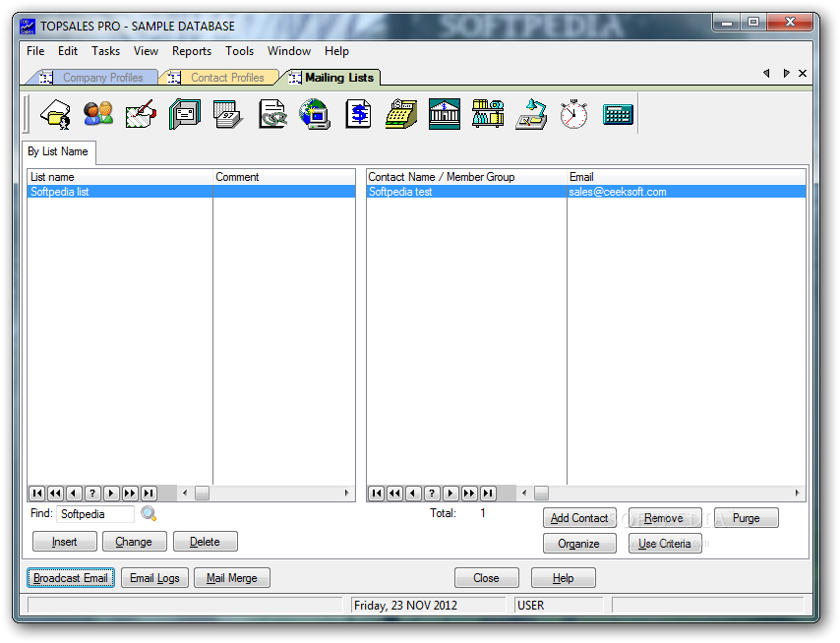The width and height of the screenshot is (840, 643).
Task: Switch to the Contact Profiles tab
Action: point(222,78)
